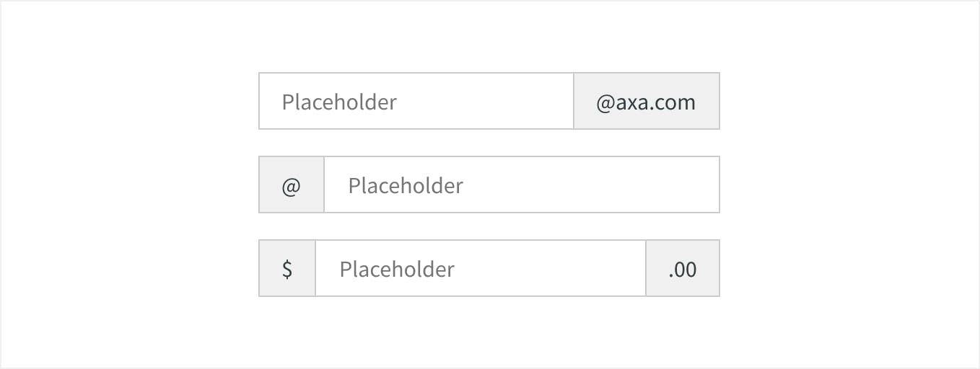
Task: Click the dollar sign addon
Action: [x=287, y=269]
